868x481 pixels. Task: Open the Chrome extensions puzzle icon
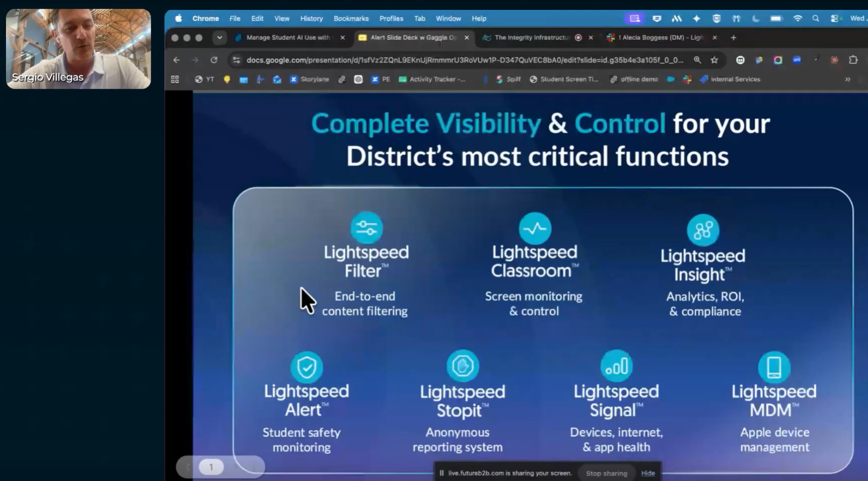853,60
